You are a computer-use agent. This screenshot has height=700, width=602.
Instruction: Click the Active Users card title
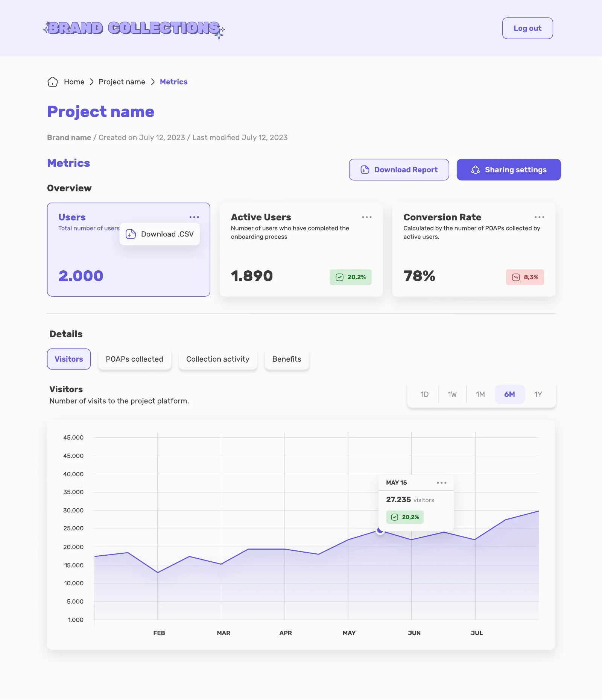pyautogui.click(x=261, y=217)
